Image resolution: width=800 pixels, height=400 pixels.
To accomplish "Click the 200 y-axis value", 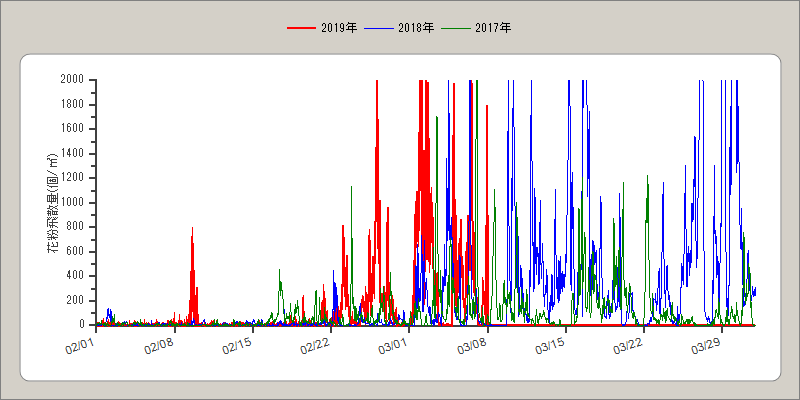I will coord(75,301).
